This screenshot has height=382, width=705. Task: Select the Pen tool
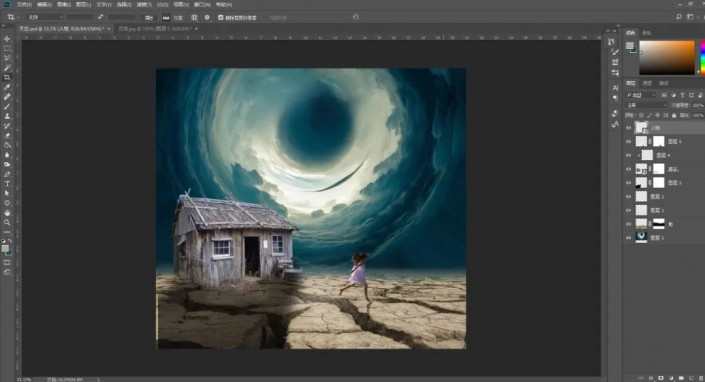point(7,174)
